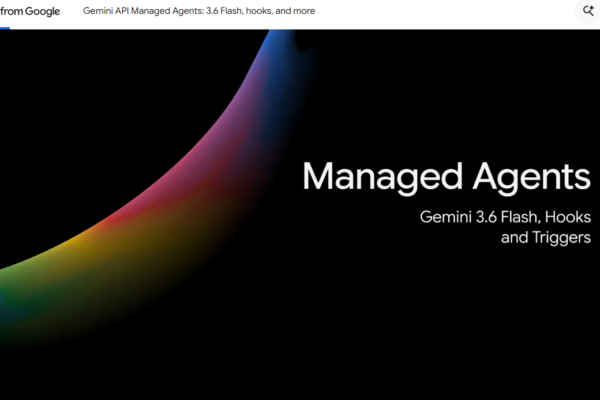Screen dimensions: 600x400
Task: Click the search sparkle icon
Action: click(x=588, y=11)
